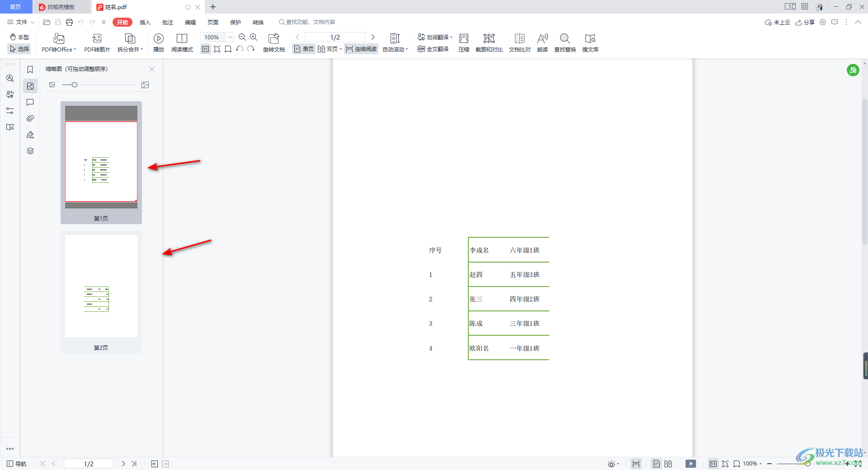Open the comments panel in sidebar
This screenshot has width=868, height=470.
30,102
